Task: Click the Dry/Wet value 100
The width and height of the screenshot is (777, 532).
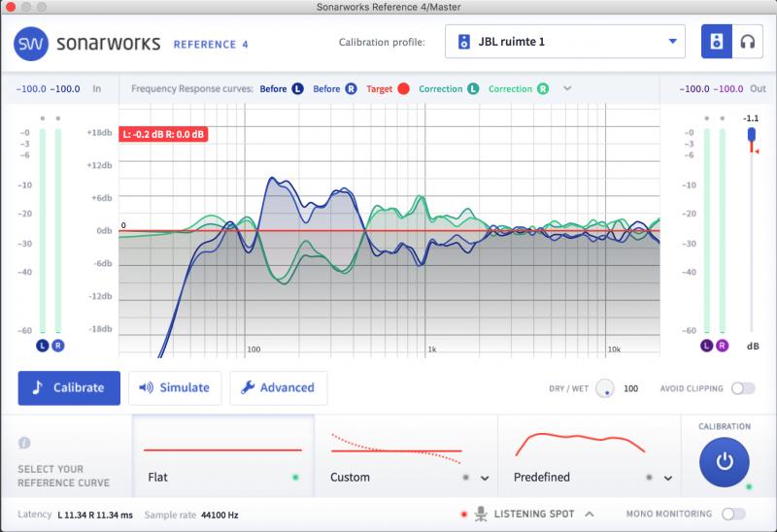Action: [x=630, y=389]
